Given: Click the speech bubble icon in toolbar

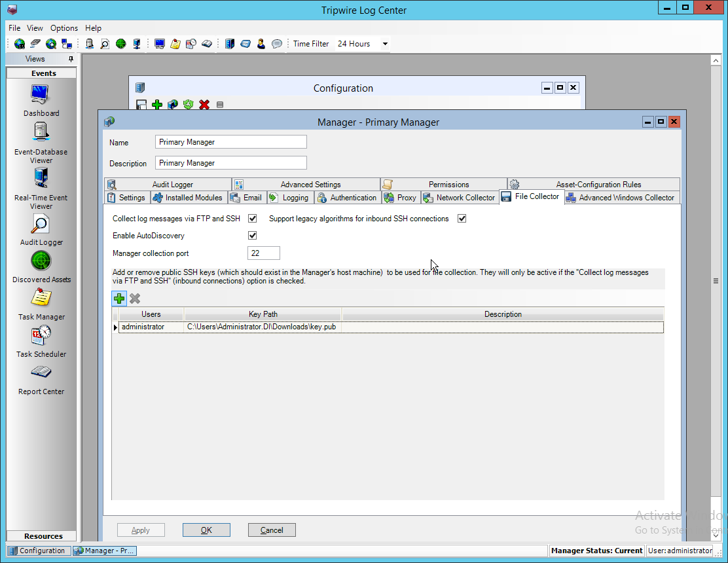Looking at the screenshot, I should tap(277, 44).
